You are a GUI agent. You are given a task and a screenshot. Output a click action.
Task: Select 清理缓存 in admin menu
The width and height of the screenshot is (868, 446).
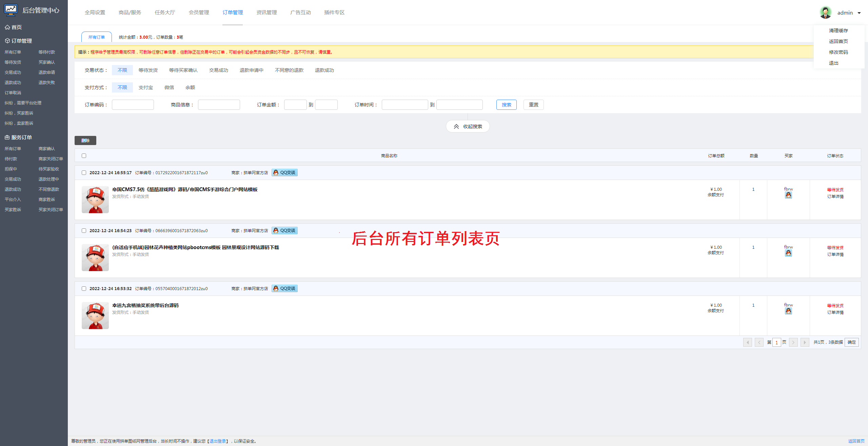(839, 31)
